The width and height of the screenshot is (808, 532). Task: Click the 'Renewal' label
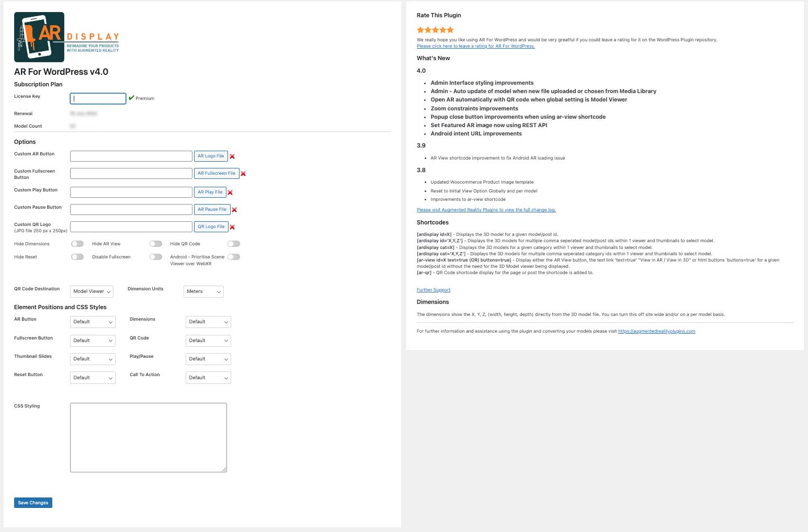pyautogui.click(x=23, y=114)
